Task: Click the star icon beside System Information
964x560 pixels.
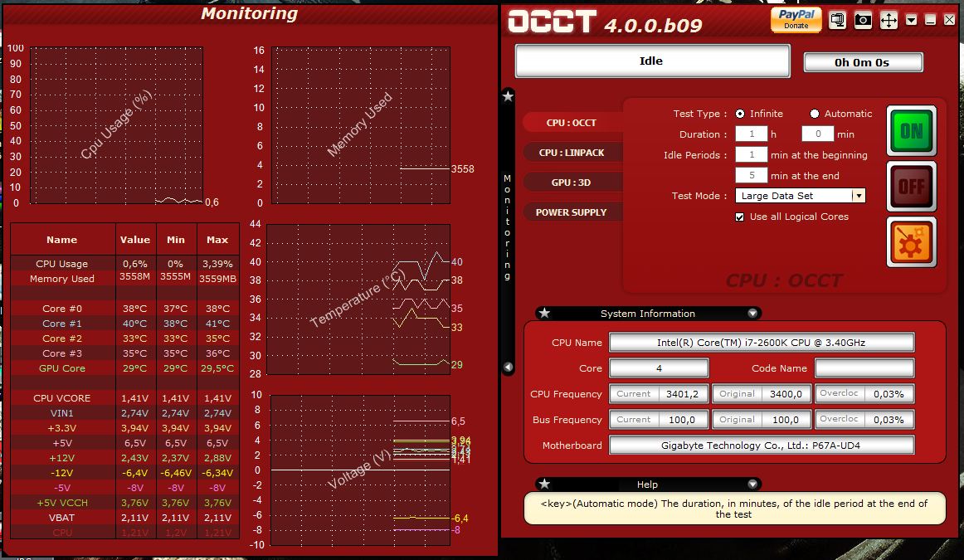Action: point(544,313)
